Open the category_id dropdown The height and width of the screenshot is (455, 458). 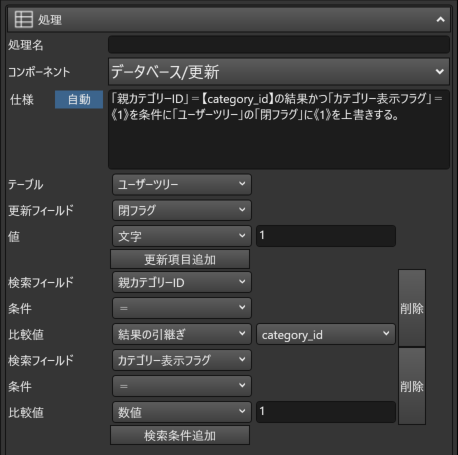point(326,334)
